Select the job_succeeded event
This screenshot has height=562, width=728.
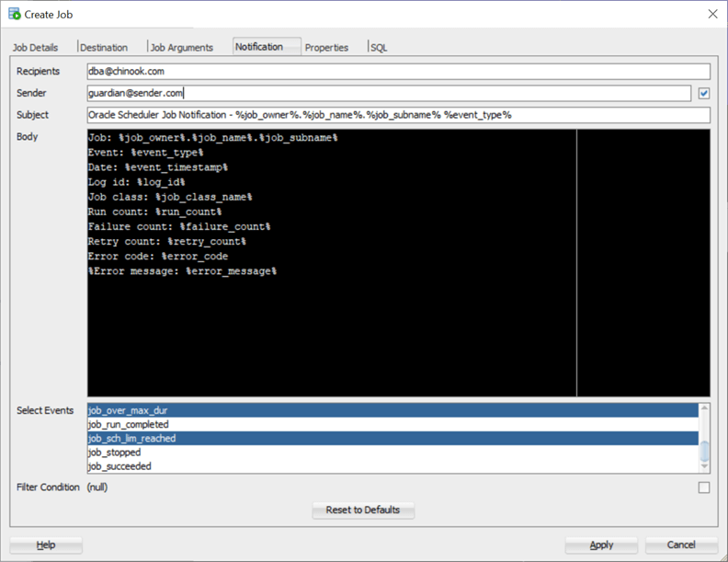[392, 465]
